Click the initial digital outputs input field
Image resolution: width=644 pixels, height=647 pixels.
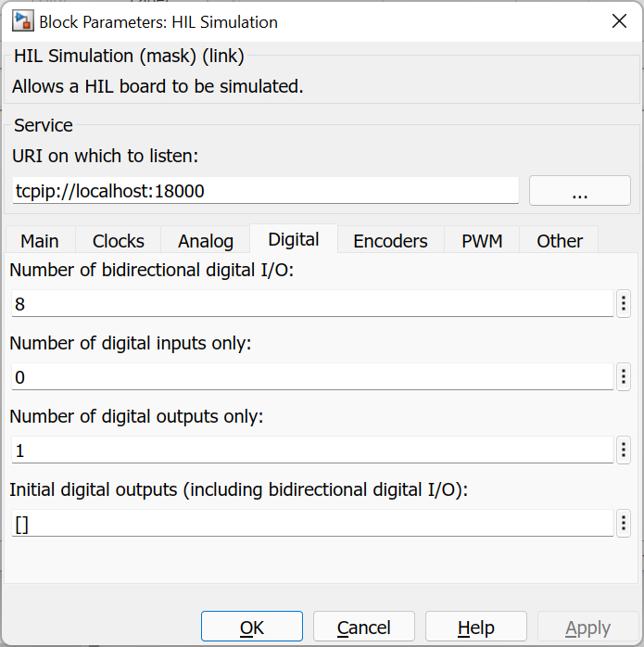(310, 523)
